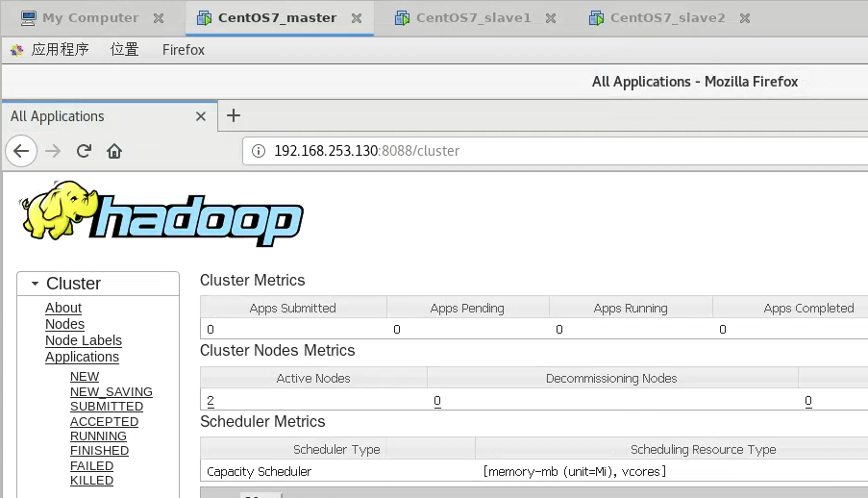Switch to the CentOS7_master VM tab

pos(278,17)
